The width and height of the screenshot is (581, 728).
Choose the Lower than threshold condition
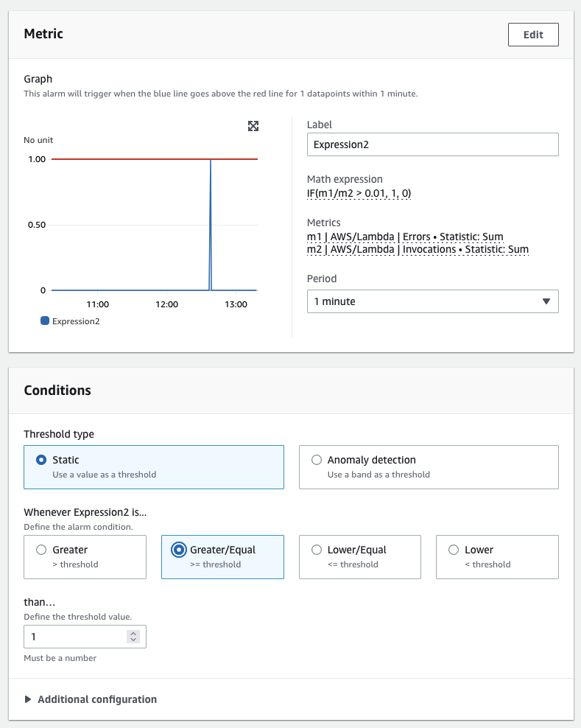498,557
